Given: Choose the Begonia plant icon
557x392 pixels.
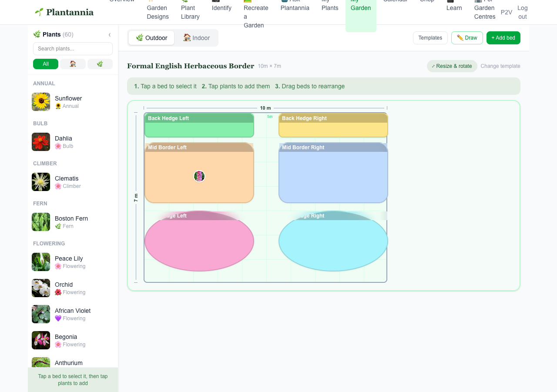Looking at the screenshot, I should point(41,340).
